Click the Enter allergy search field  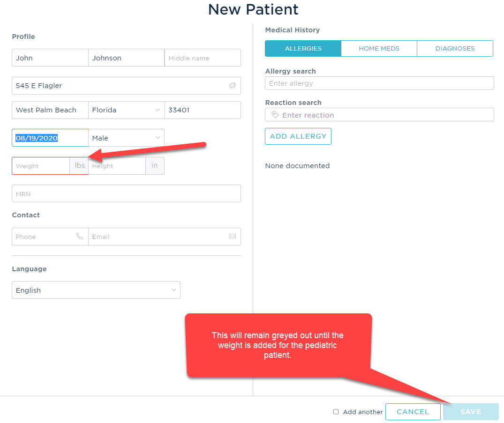point(380,83)
